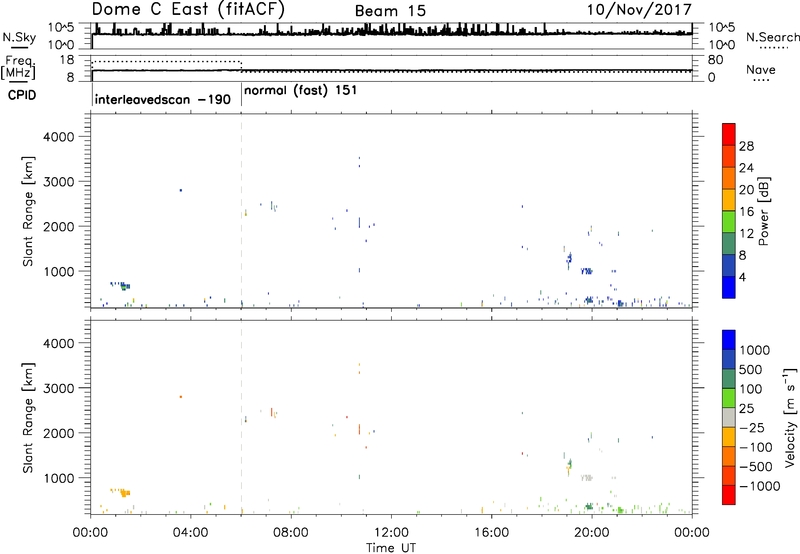
Task: Click the '08:00' time axis tick
Action: [291, 533]
